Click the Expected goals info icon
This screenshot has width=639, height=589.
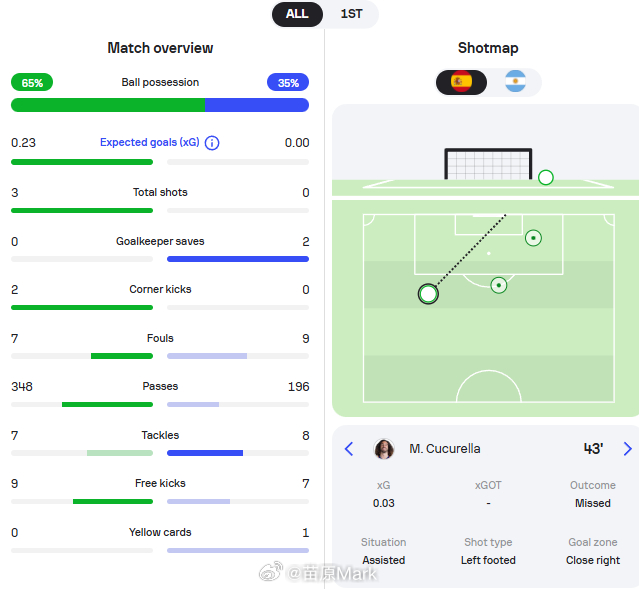point(212,143)
